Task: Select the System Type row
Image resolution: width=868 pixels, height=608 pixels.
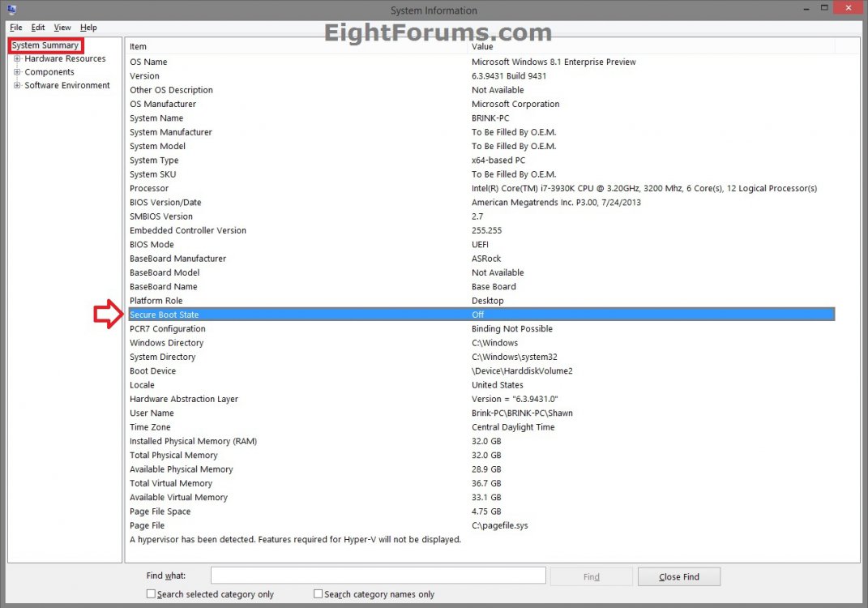Action: pyautogui.click(x=481, y=160)
